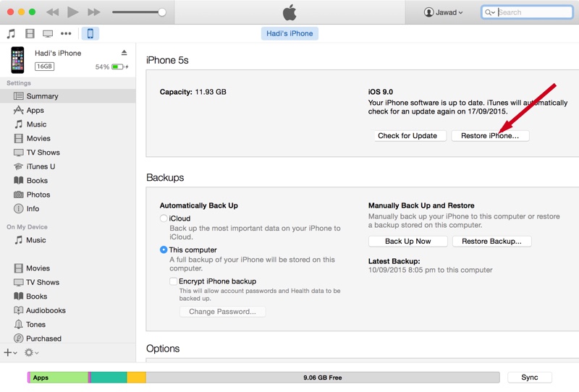
Task: Eject Hadi's iPhone
Action: (x=124, y=53)
